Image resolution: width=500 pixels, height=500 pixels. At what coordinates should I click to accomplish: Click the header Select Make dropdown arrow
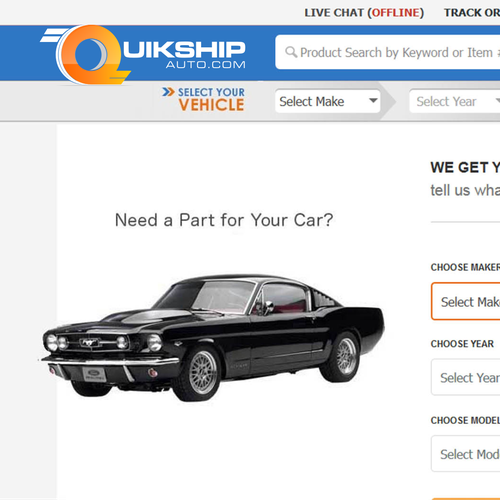pos(373,100)
